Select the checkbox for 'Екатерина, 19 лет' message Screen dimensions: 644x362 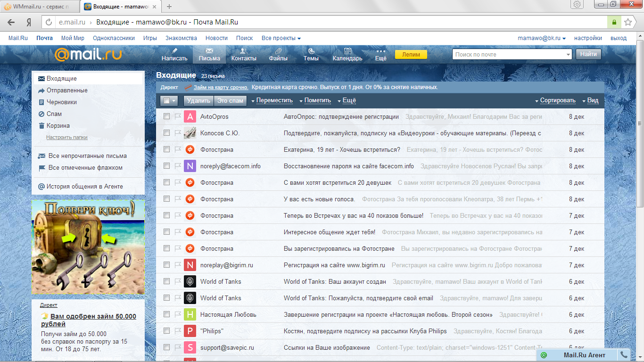166,149
